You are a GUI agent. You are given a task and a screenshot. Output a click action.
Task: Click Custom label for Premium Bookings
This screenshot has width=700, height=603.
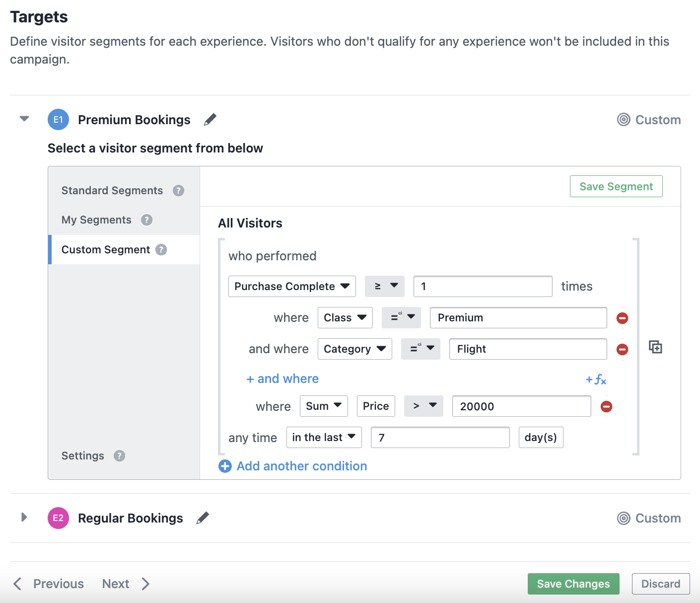658,120
